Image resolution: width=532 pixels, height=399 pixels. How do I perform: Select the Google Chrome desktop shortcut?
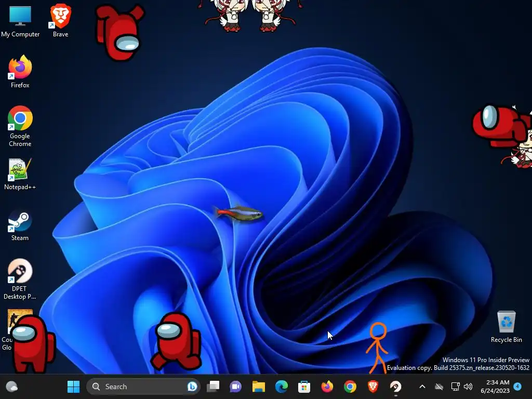pyautogui.click(x=20, y=126)
